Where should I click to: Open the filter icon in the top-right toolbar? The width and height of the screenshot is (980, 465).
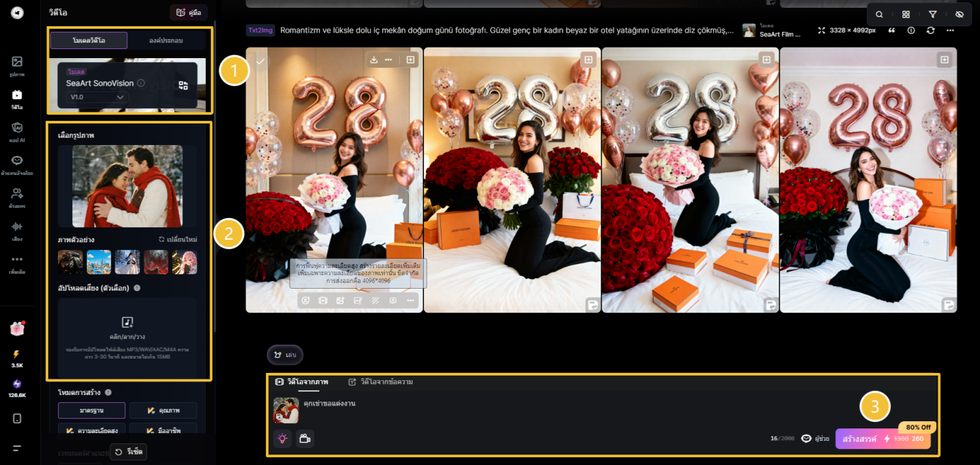tap(932, 13)
